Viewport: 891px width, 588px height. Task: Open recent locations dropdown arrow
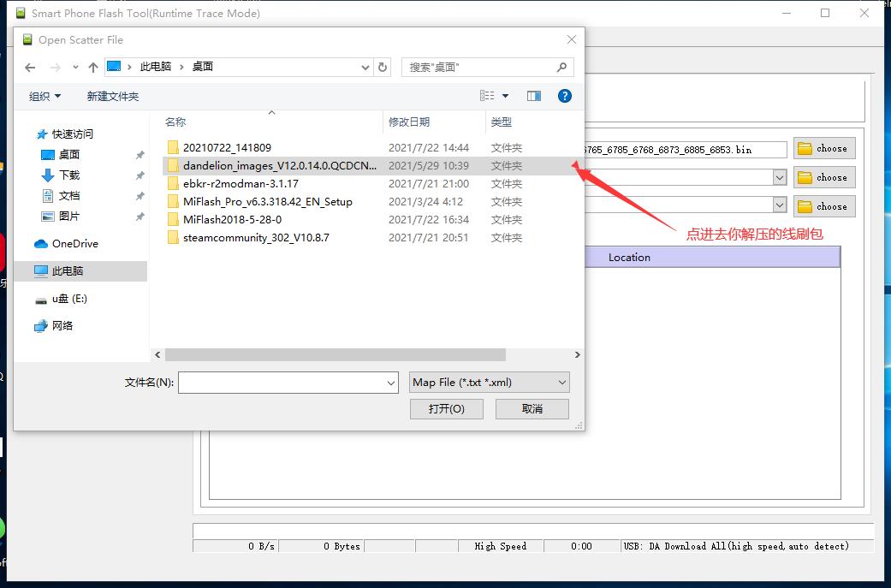pyautogui.click(x=75, y=67)
